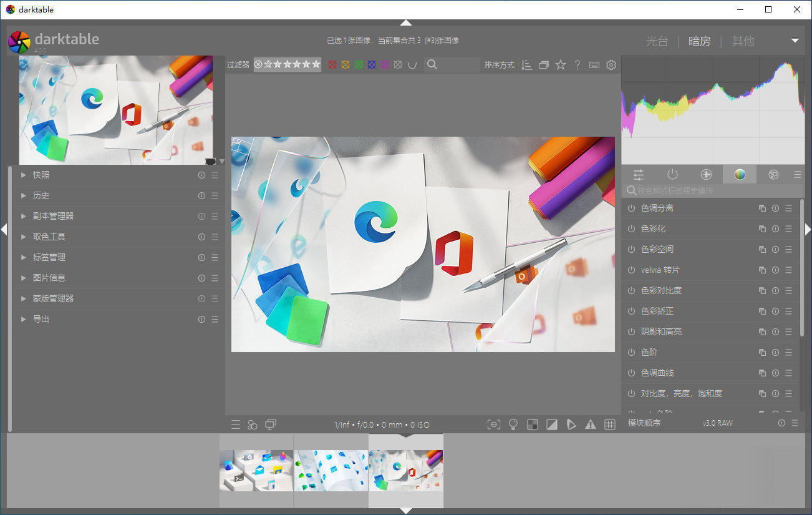Filter images by red color label
Image resolution: width=812 pixels, height=515 pixels.
point(331,64)
